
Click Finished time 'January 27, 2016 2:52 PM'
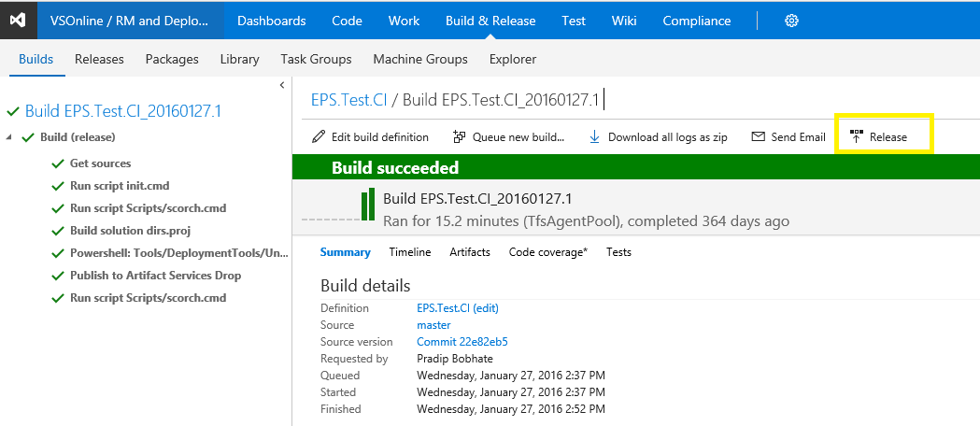(511, 410)
